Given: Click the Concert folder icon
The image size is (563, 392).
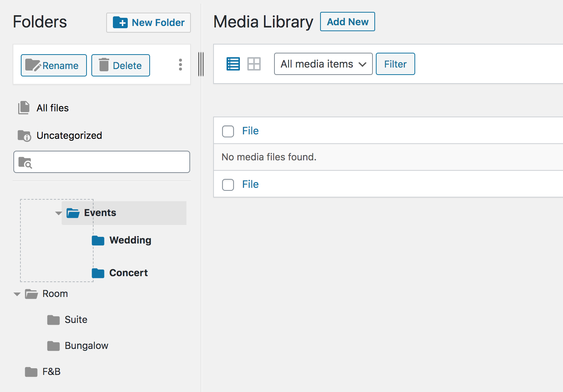Looking at the screenshot, I should click(x=98, y=273).
